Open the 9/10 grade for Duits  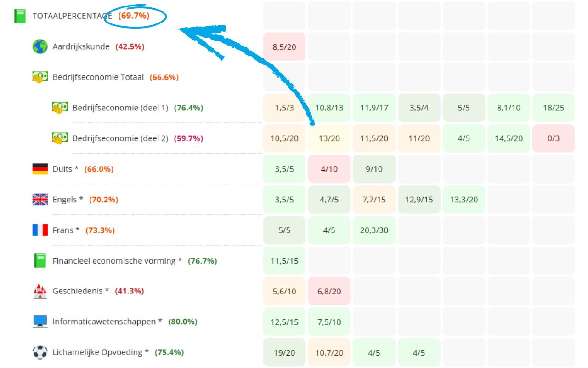point(374,169)
